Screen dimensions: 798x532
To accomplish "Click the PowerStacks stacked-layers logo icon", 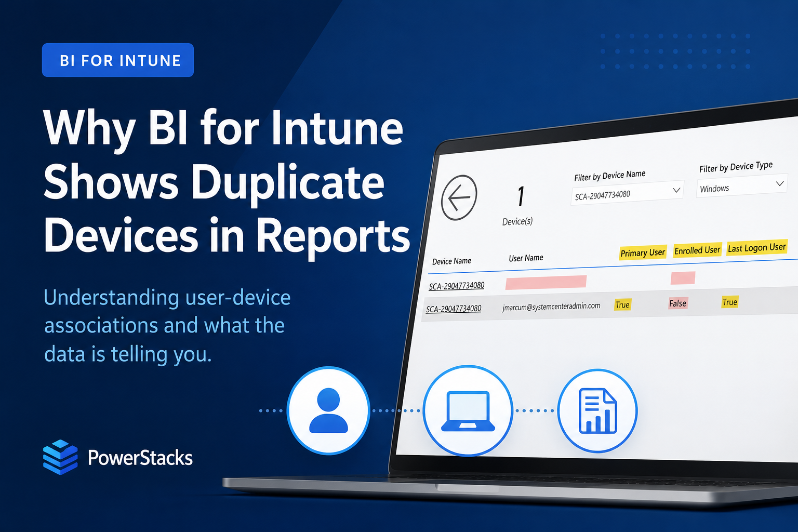I will coord(60,457).
